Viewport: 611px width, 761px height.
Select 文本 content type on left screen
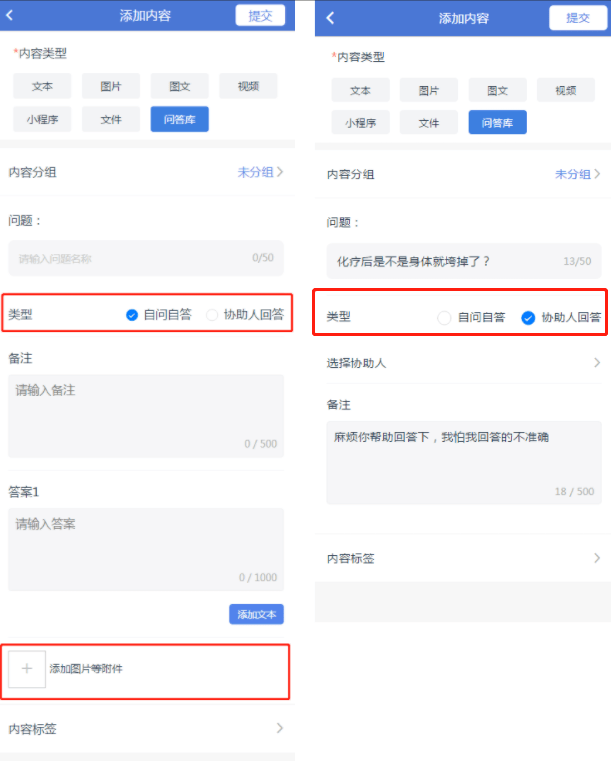[x=42, y=86]
